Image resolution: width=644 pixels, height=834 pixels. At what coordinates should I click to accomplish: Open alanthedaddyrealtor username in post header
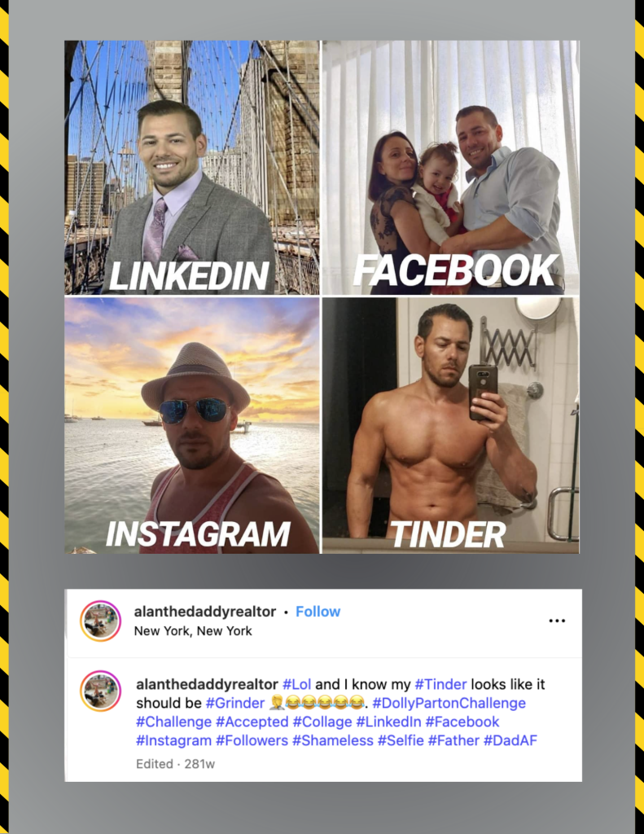[204, 612]
